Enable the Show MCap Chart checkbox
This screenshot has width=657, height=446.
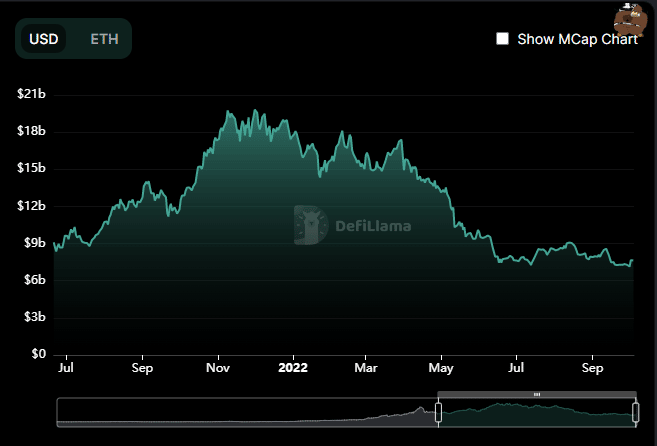click(x=503, y=39)
